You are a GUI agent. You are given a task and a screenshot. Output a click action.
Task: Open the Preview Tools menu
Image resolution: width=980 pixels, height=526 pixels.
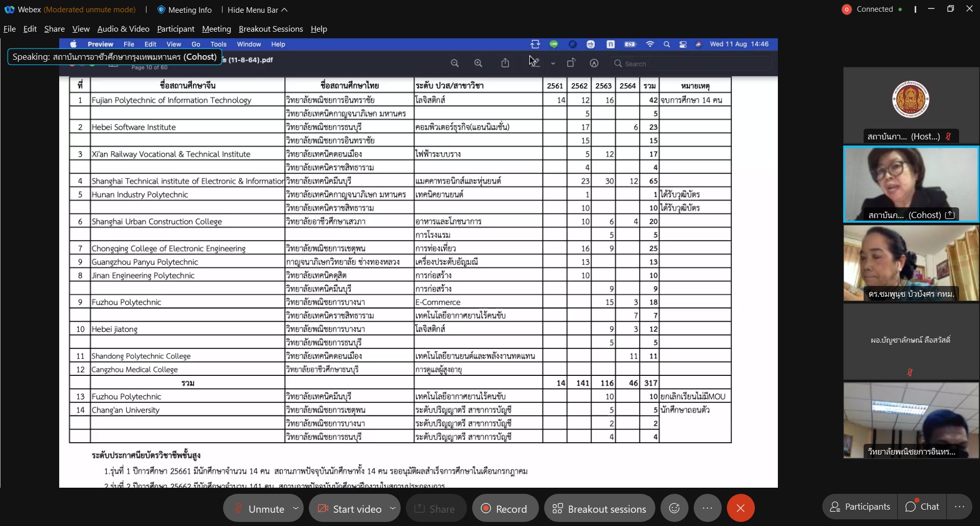pyautogui.click(x=218, y=44)
